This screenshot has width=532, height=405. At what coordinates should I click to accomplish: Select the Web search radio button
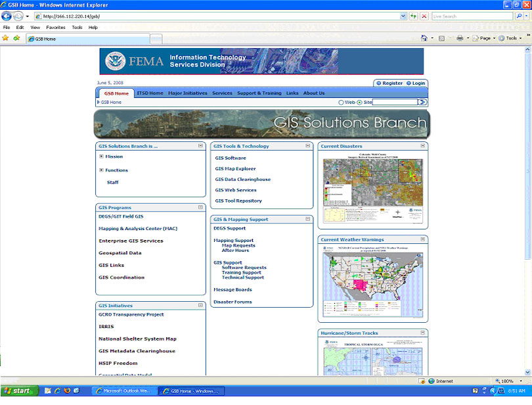click(341, 103)
